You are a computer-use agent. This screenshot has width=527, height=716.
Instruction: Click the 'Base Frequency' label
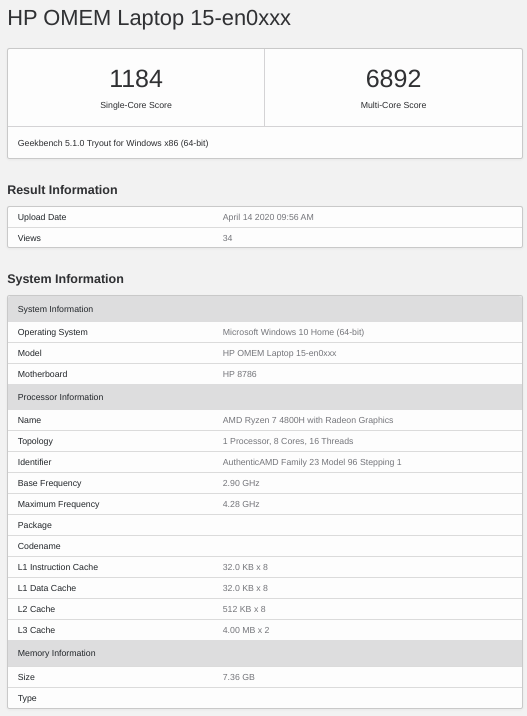49,483
